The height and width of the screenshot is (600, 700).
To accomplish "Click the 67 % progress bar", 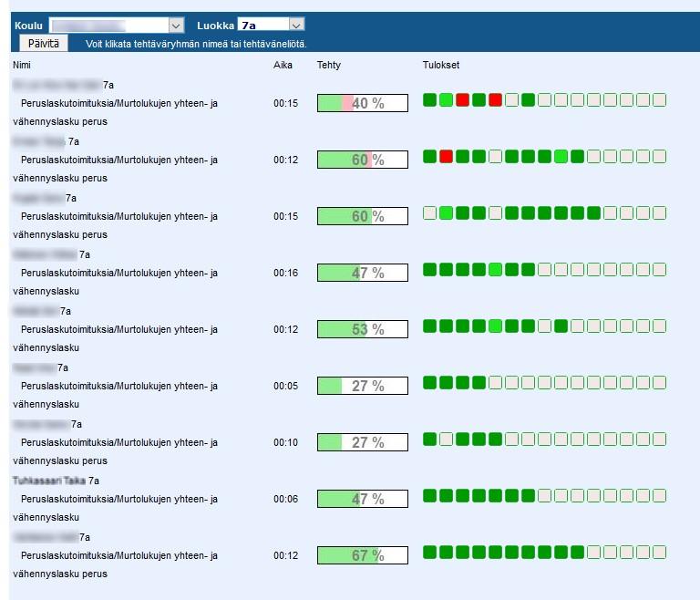I will (363, 555).
